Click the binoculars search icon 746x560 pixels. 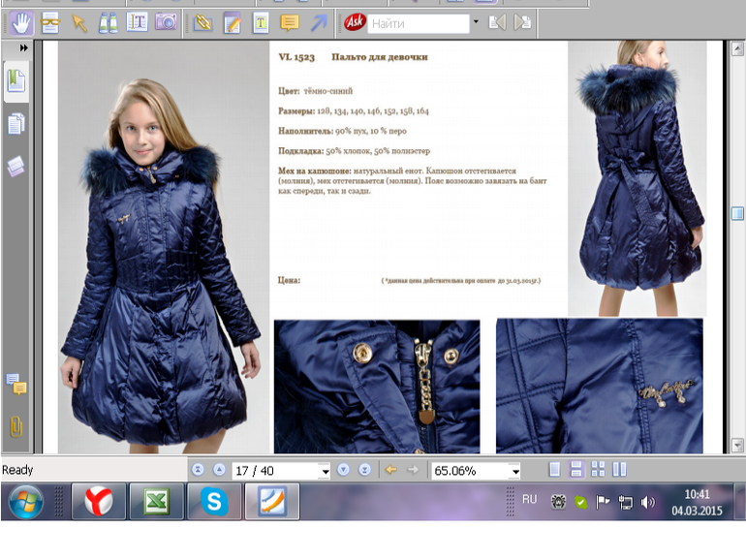(x=109, y=22)
